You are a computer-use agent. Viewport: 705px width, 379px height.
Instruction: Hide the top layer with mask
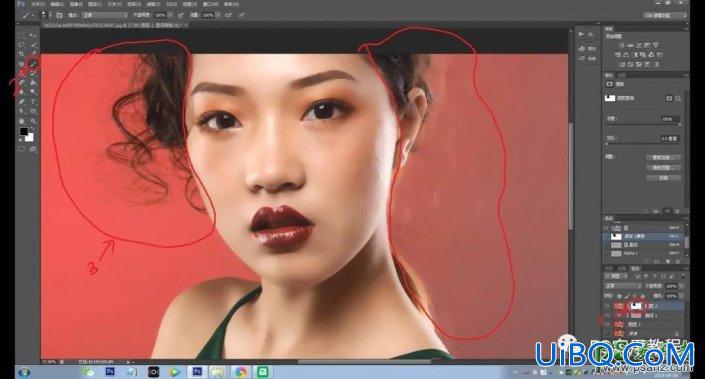[607, 306]
